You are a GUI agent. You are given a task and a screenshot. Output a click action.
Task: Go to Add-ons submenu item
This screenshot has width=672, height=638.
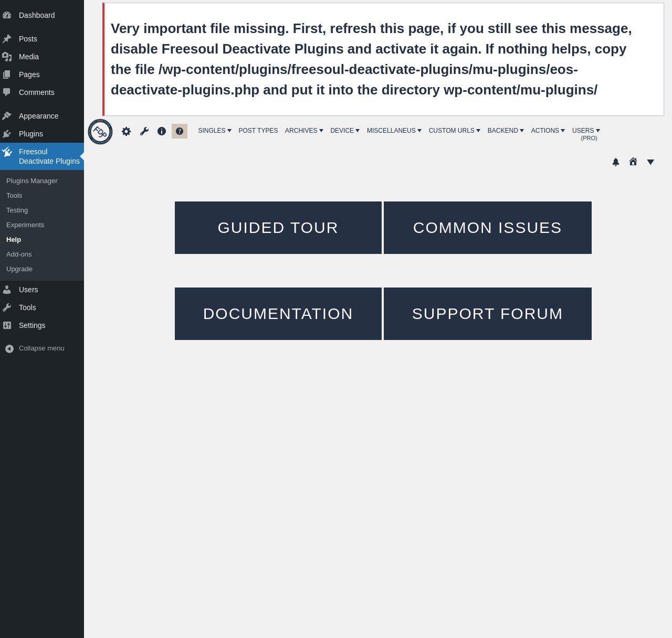click(x=19, y=254)
